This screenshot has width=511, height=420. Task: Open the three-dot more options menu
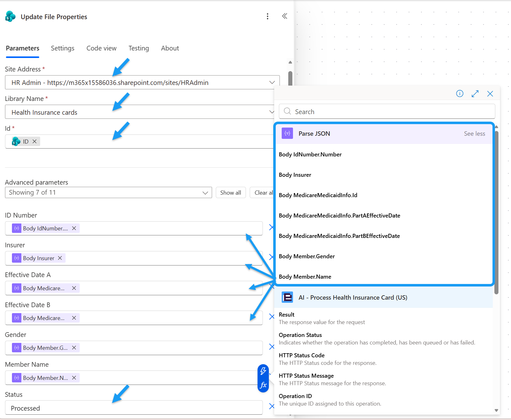pos(268,16)
